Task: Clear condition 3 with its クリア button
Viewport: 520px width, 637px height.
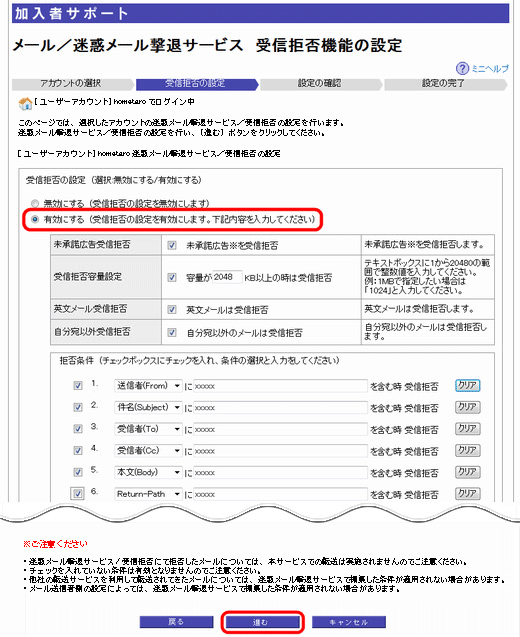Action: tap(467, 429)
